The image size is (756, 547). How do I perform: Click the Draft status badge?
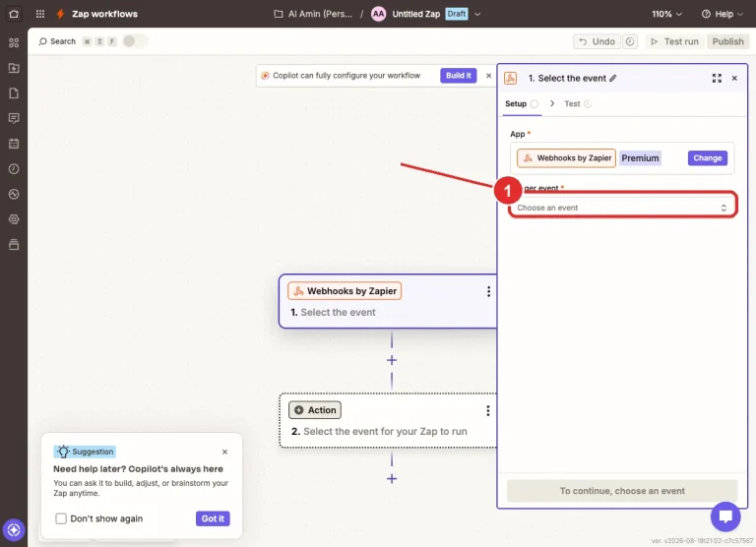pos(456,14)
